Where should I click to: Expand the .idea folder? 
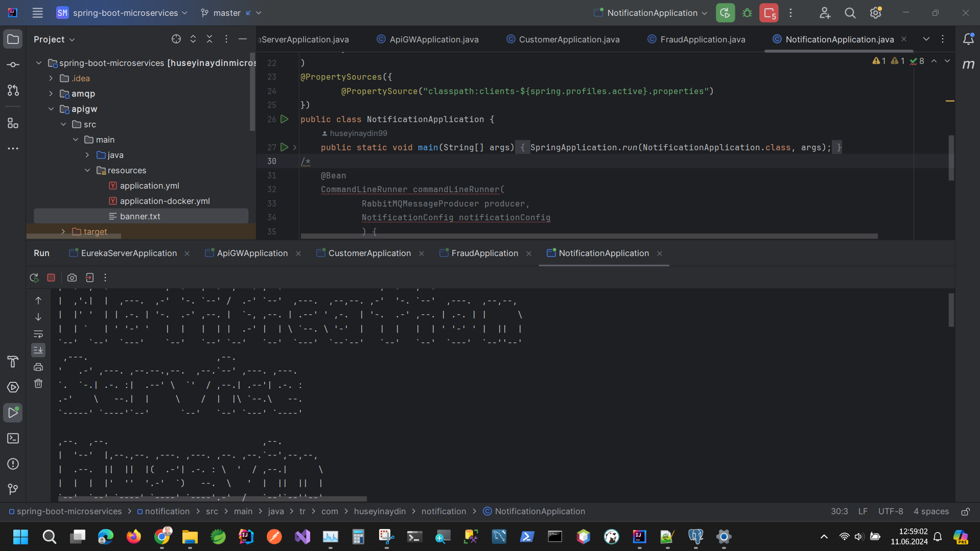click(51, 78)
